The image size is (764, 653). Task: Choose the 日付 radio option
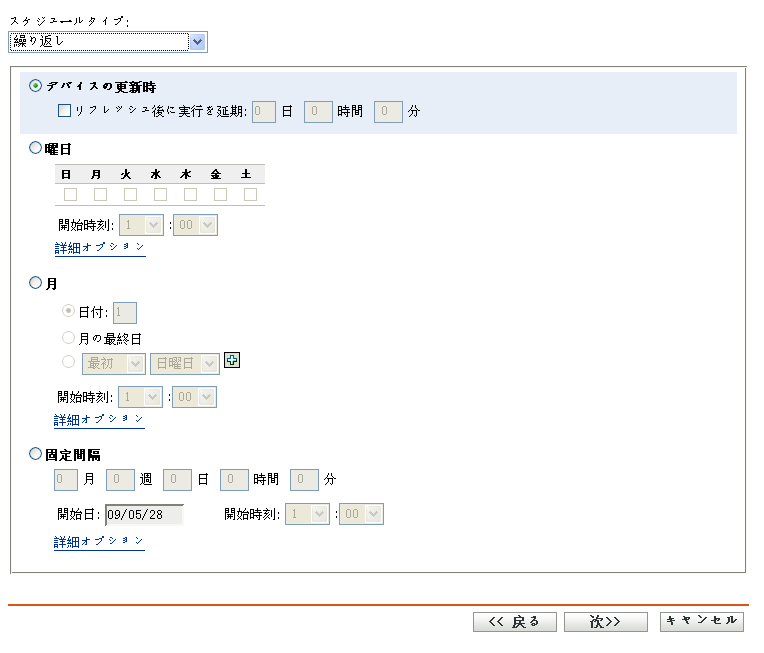[x=68, y=311]
